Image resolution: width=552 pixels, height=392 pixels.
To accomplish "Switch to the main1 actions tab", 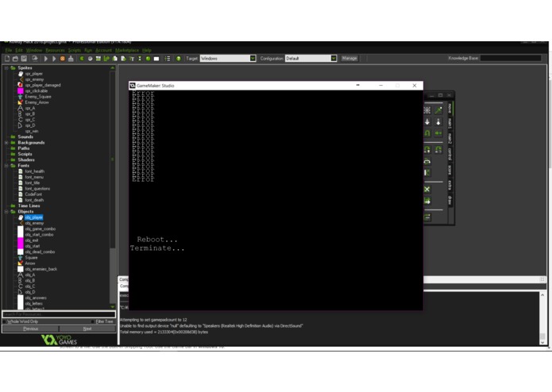I will tap(450, 124).
